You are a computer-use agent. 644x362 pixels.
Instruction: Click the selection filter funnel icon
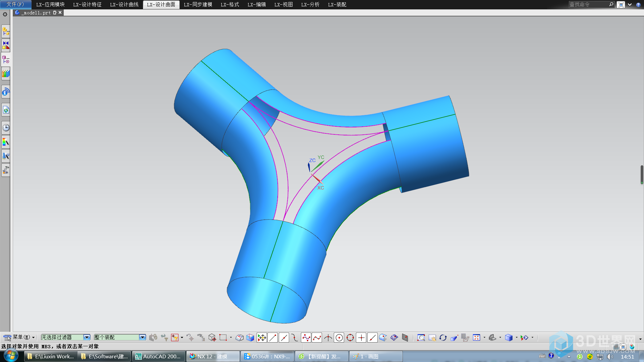[x=174, y=338]
